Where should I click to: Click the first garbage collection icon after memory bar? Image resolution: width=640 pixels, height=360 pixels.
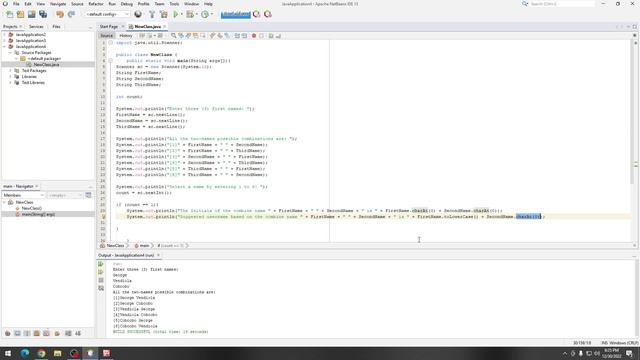tap(256, 14)
